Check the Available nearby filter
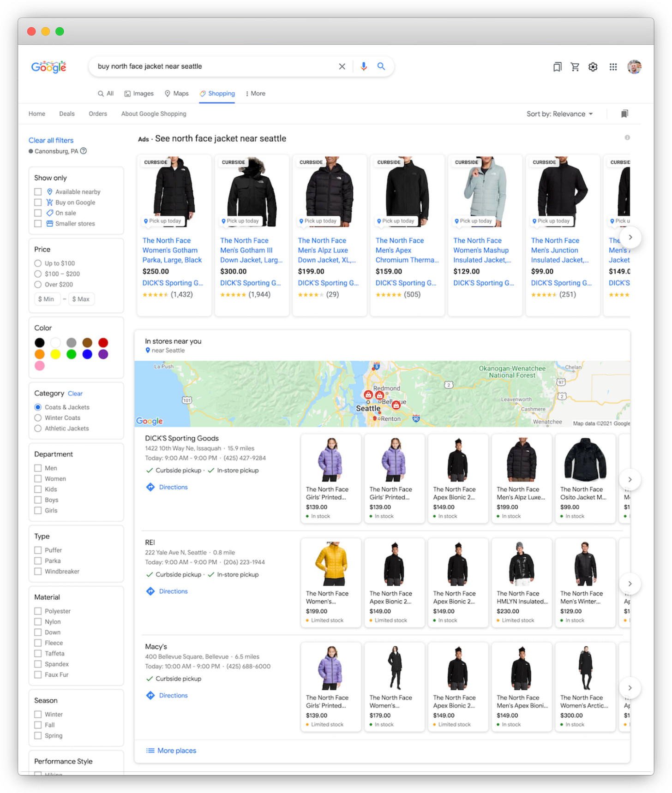This screenshot has height=793, width=672. [38, 191]
